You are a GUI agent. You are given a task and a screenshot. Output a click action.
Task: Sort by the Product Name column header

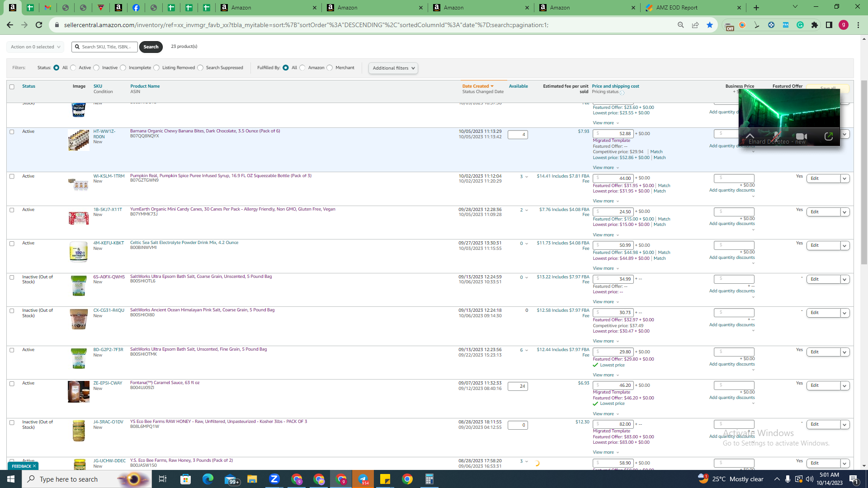click(145, 86)
